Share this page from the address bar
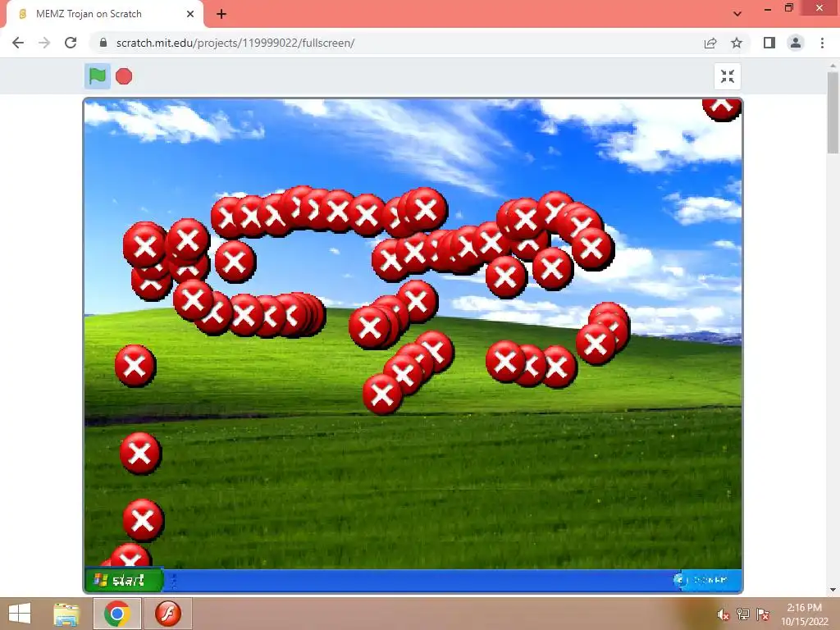840x630 pixels. pos(710,43)
